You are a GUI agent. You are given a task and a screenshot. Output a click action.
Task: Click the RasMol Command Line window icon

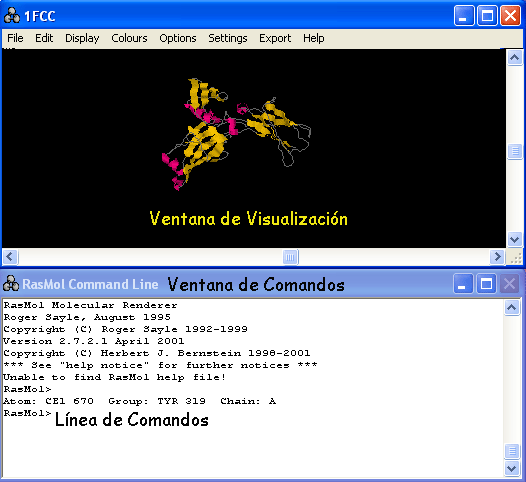pos(11,284)
